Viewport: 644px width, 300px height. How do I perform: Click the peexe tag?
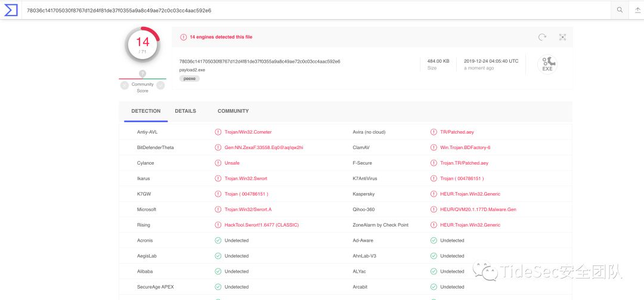(190, 78)
